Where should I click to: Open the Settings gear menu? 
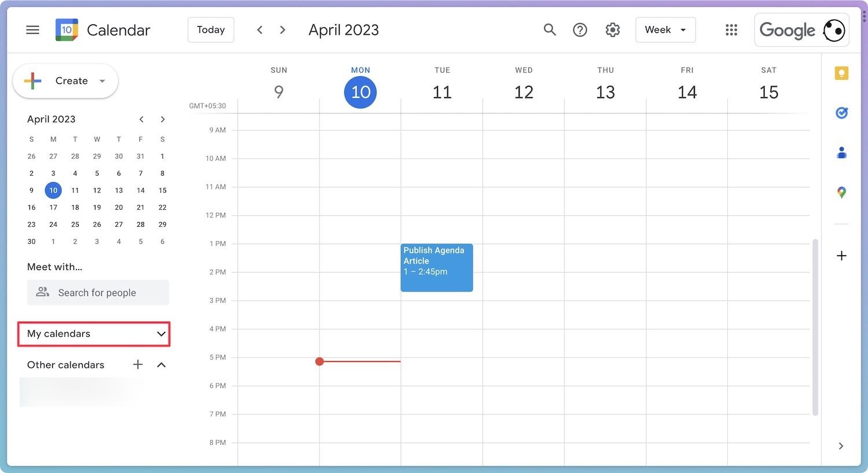(612, 30)
